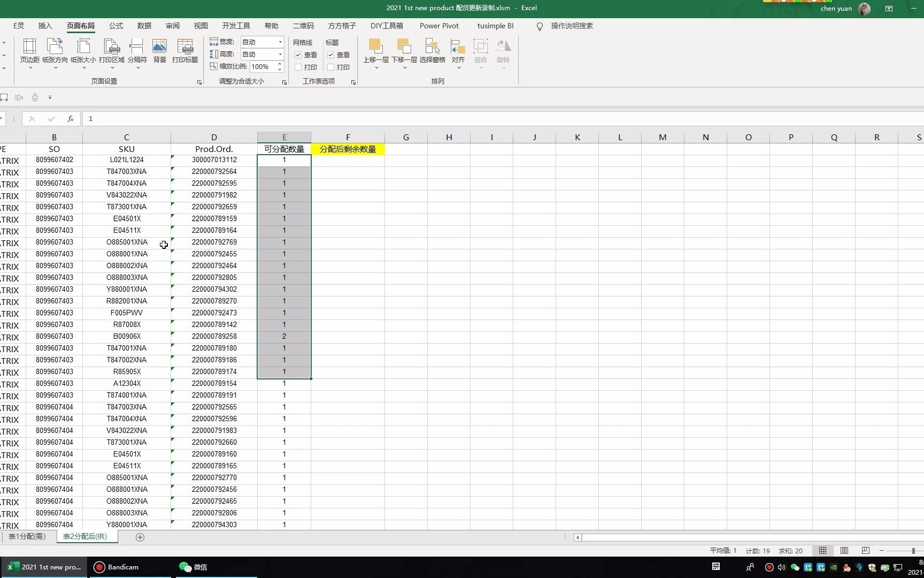
Task: Increase 缩放比例 using the up stepper arrow
Action: (x=280, y=64)
